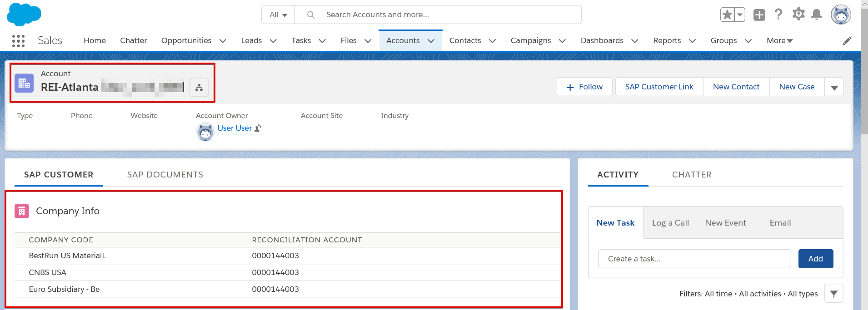Click the search magnifier icon
Image resolution: width=868 pixels, height=310 pixels.
(311, 15)
